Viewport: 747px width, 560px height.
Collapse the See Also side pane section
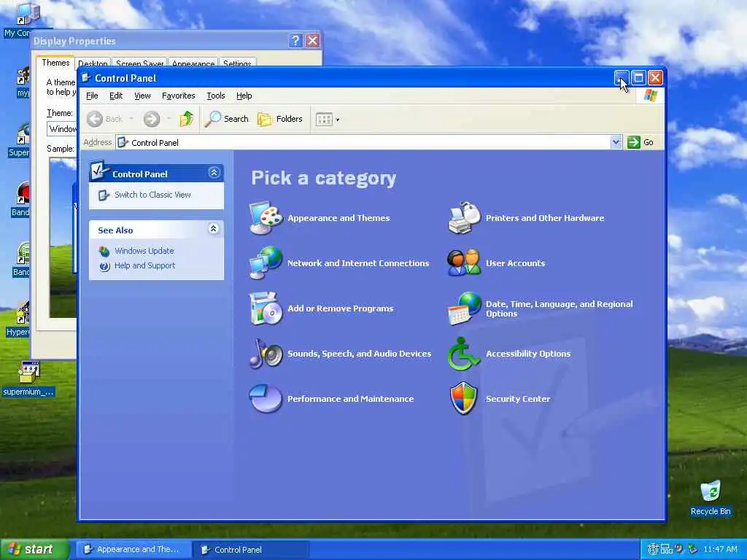point(214,229)
